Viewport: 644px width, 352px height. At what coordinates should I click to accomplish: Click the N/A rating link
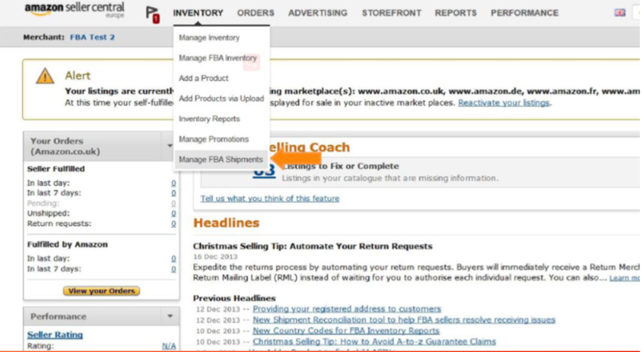(x=169, y=346)
